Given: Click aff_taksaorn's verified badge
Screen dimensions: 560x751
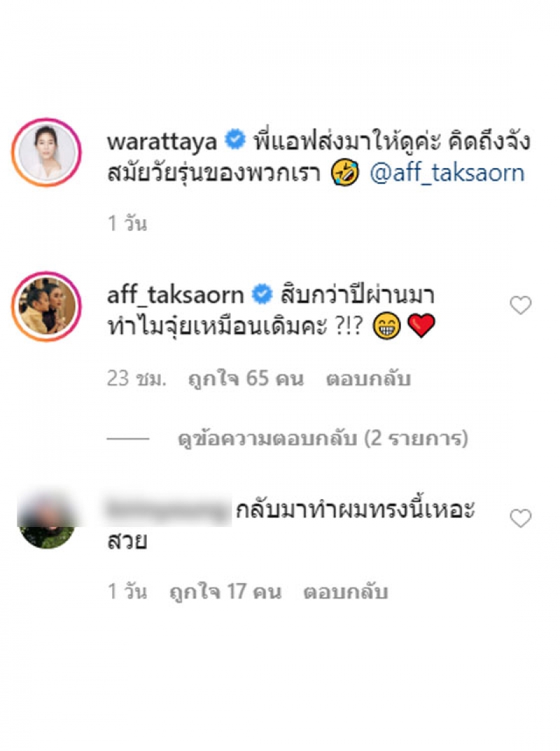Looking at the screenshot, I should point(262,294).
